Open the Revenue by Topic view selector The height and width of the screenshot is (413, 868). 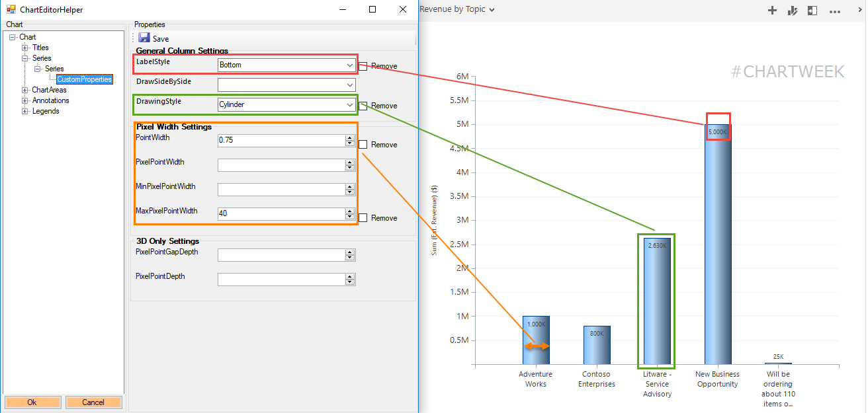tap(457, 9)
